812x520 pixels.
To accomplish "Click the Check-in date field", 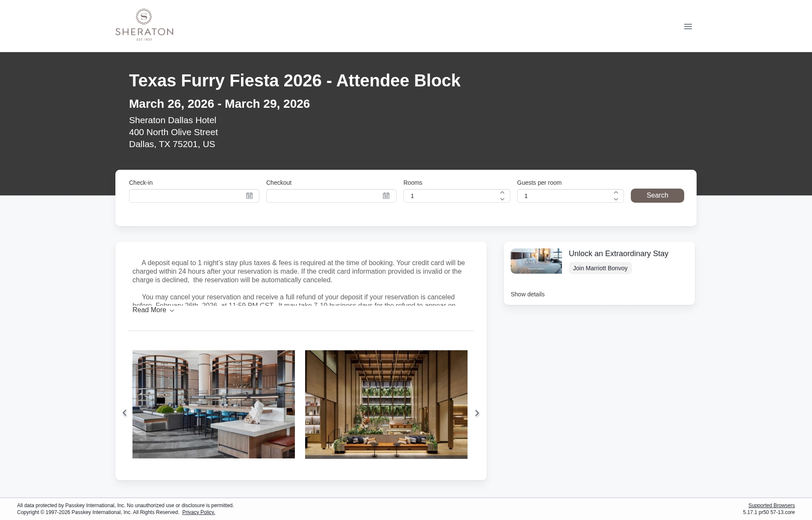I will click(x=194, y=196).
